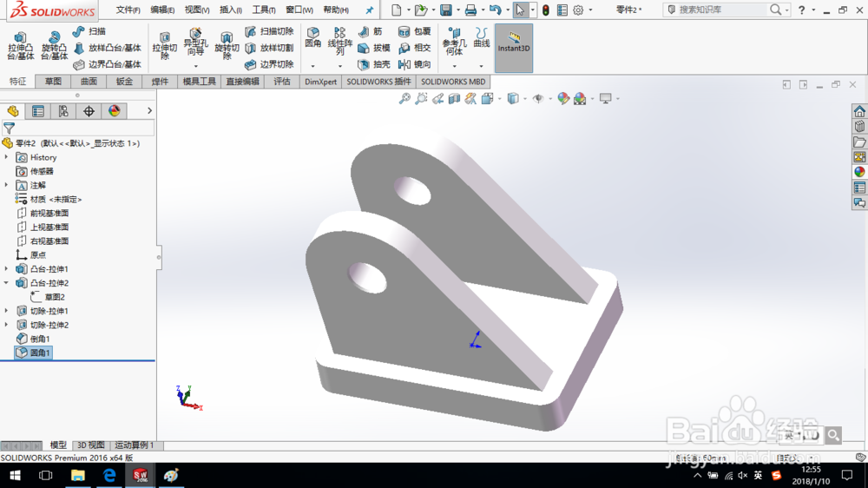The image size is (868, 488).
Task: Select the Boundary Cut (边界切除) tool
Action: point(269,64)
